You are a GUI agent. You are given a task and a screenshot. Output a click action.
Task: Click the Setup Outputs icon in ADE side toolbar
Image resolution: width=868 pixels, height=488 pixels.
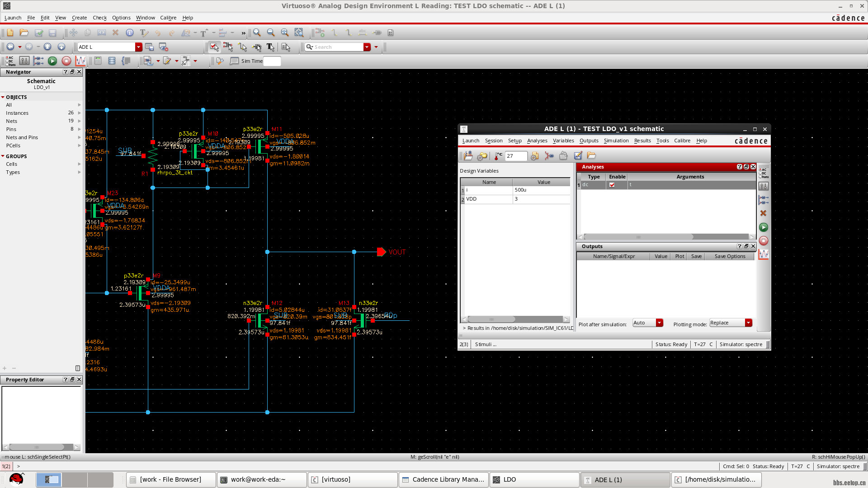pos(763,200)
